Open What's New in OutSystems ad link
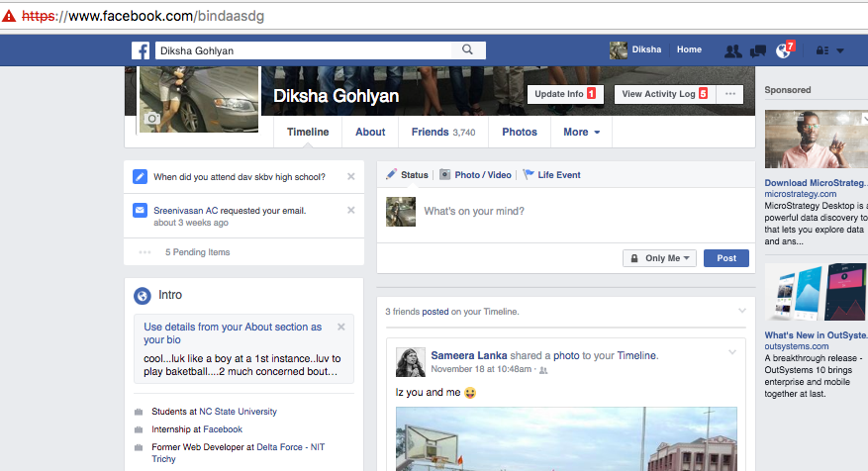868x471 pixels. (816, 335)
